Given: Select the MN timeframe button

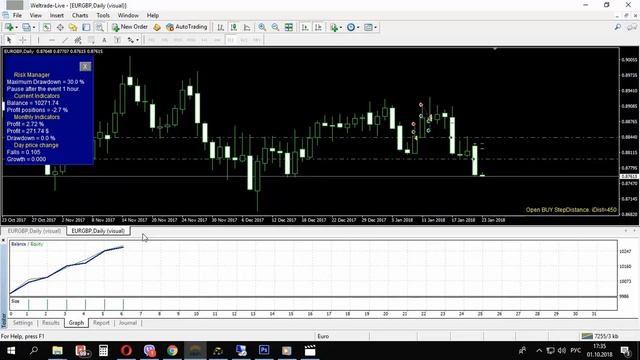Looking at the screenshot, I should pos(257,40).
